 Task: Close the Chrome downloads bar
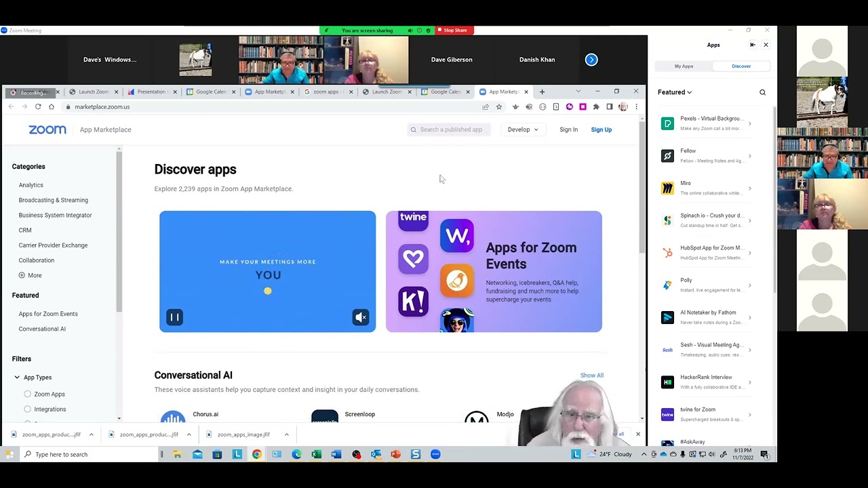[637, 434]
